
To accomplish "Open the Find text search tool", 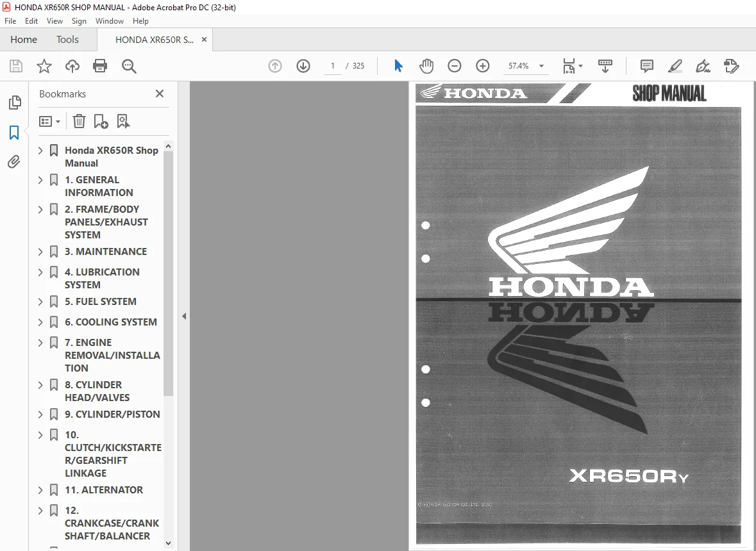I will click(129, 66).
